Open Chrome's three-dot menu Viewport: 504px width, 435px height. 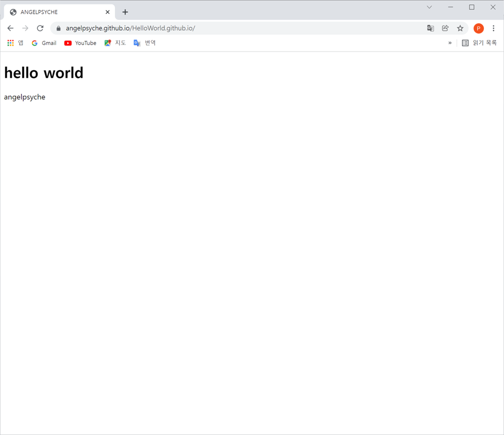493,28
